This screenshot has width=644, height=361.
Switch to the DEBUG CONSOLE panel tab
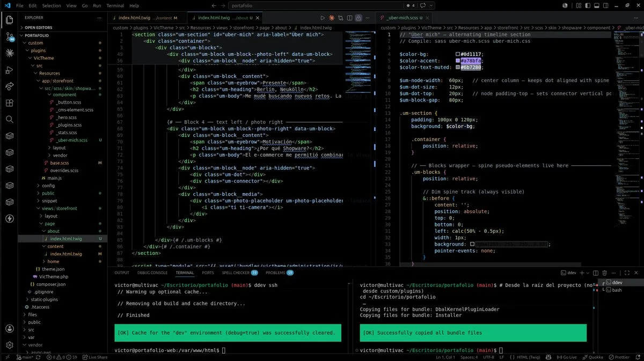152,272
